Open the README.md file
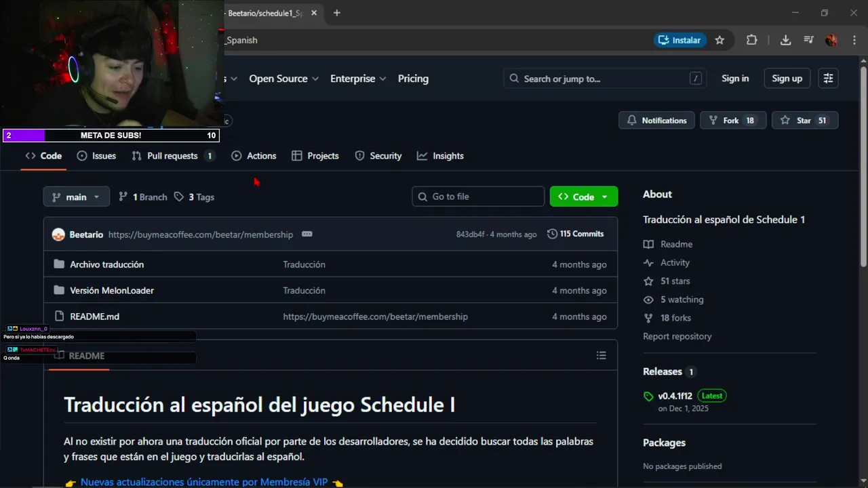The height and width of the screenshot is (488, 868). (94, 317)
